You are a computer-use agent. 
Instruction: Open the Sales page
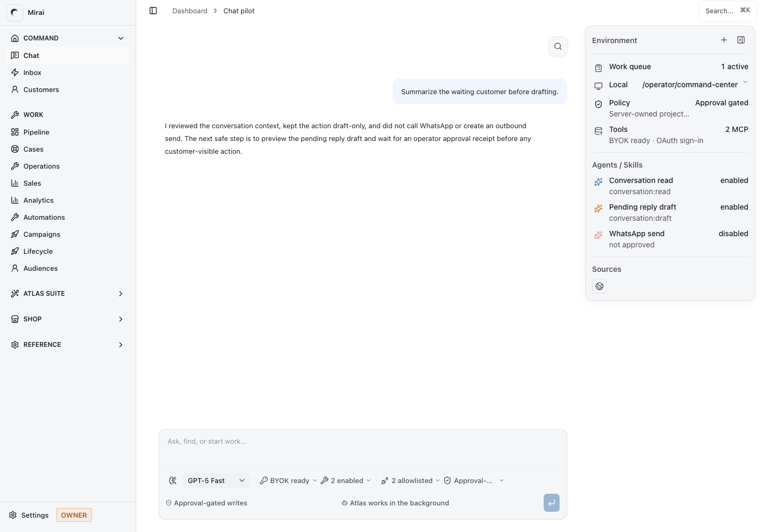pos(68,183)
